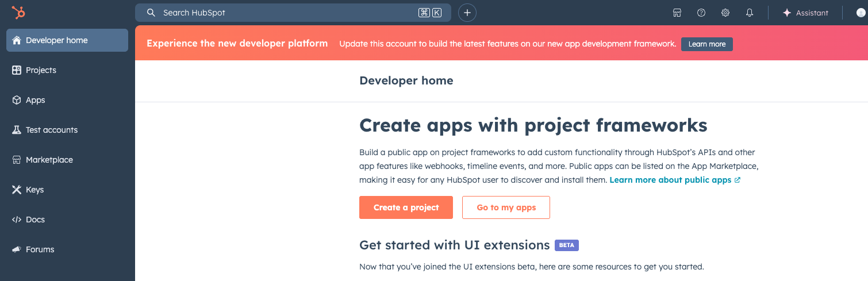
Task: Click the Create a project button
Action: [x=406, y=207]
